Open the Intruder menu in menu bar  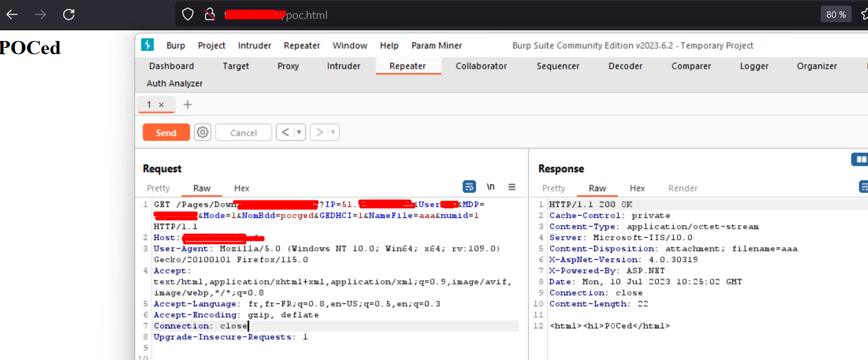click(x=255, y=45)
